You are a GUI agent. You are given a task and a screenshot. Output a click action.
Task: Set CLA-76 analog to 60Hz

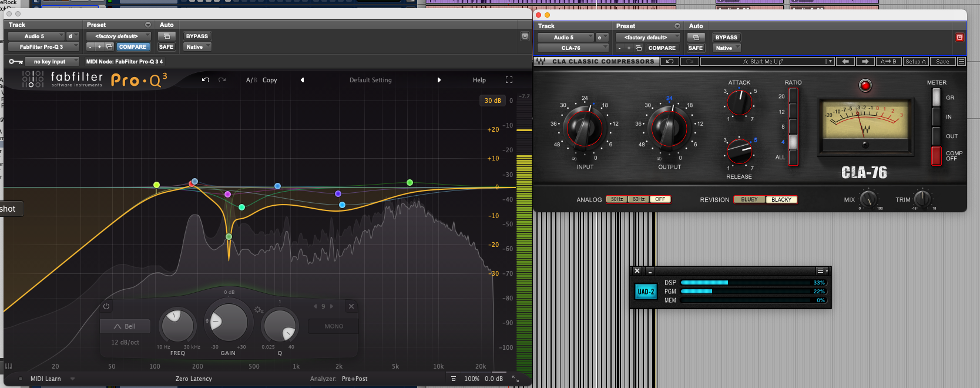(639, 199)
